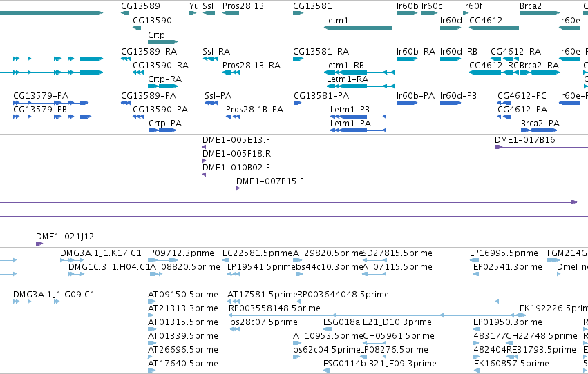Image resolution: width=588 pixels, height=374 pixels.
Task: Select protein CG13581-PA
Action: click(297, 103)
